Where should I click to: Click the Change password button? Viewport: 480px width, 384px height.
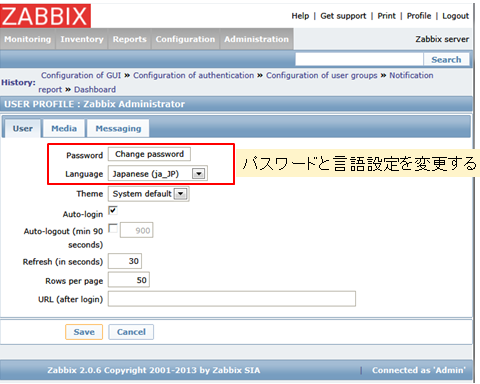149,154
